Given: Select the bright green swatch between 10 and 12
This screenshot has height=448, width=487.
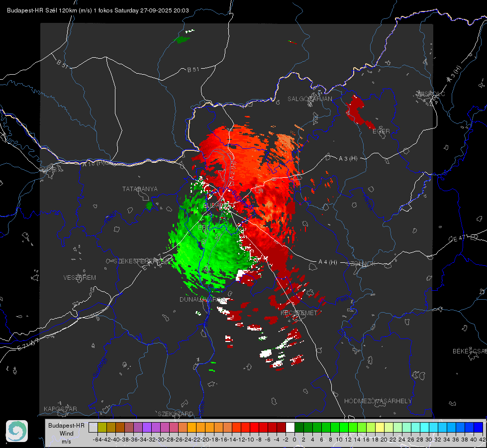Looking at the screenshot, I should 344,428.
